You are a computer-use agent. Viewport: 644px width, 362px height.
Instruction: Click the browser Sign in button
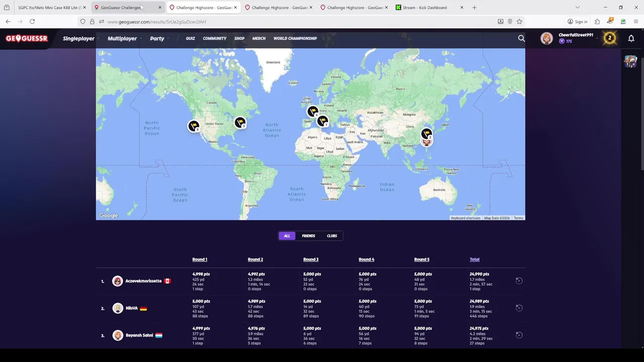point(578,22)
